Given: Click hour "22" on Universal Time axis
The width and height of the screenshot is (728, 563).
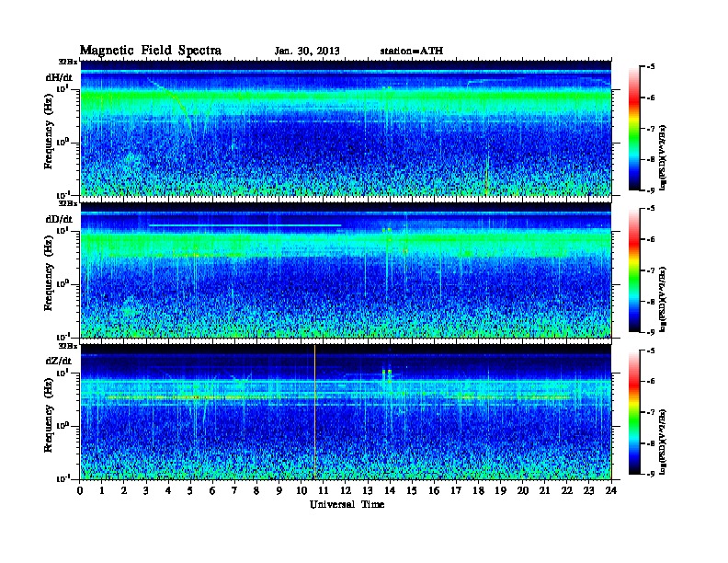Looking at the screenshot, I should pos(567,491).
